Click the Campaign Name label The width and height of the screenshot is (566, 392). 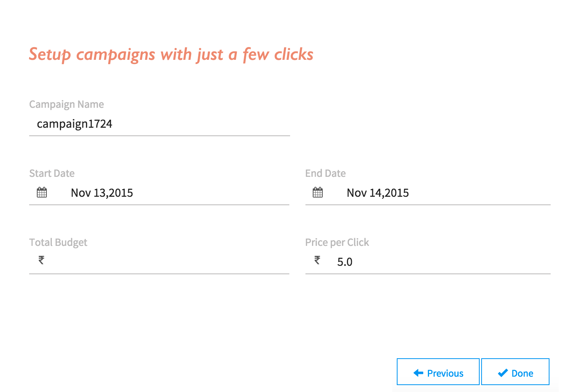point(66,104)
